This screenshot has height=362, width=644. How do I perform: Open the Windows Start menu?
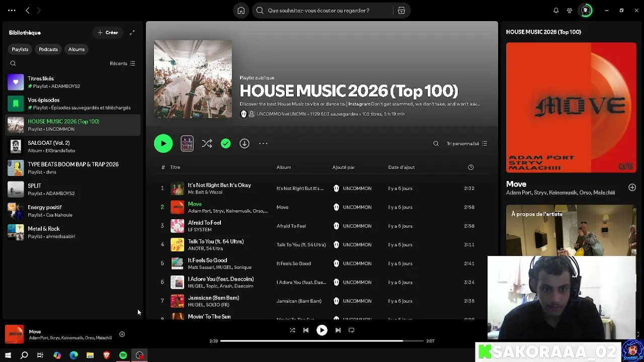pos(8,355)
